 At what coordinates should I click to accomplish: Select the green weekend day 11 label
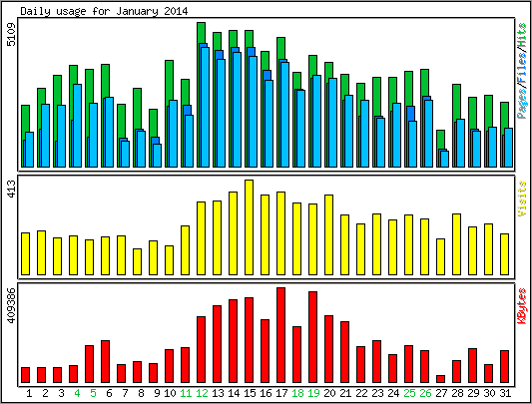pyautogui.click(x=186, y=393)
